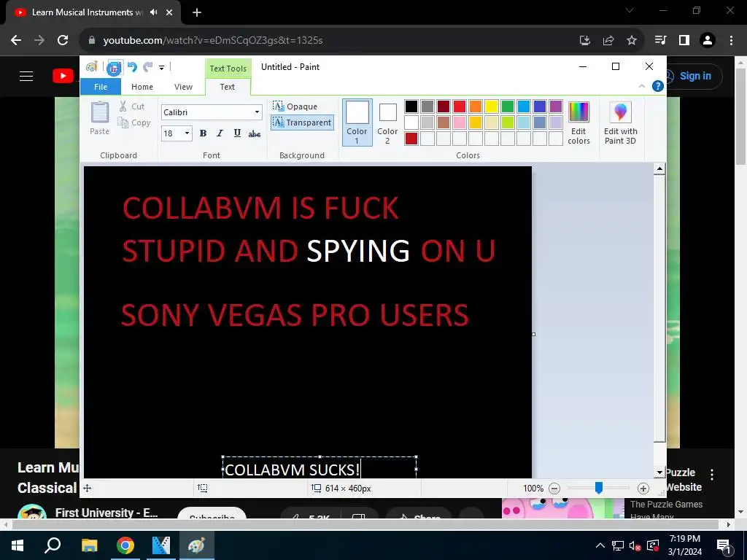Select Color 1 as active color
The height and width of the screenshot is (560, 747).
pyautogui.click(x=357, y=122)
